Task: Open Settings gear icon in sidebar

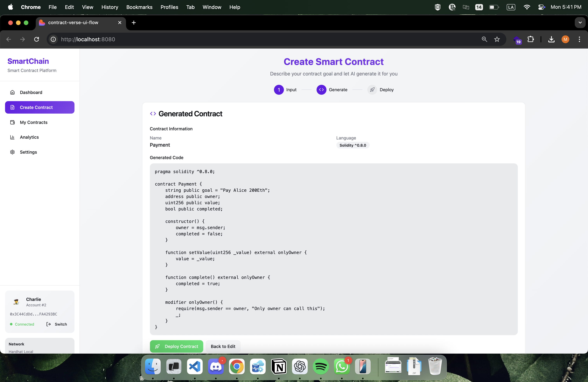Action: point(12,152)
